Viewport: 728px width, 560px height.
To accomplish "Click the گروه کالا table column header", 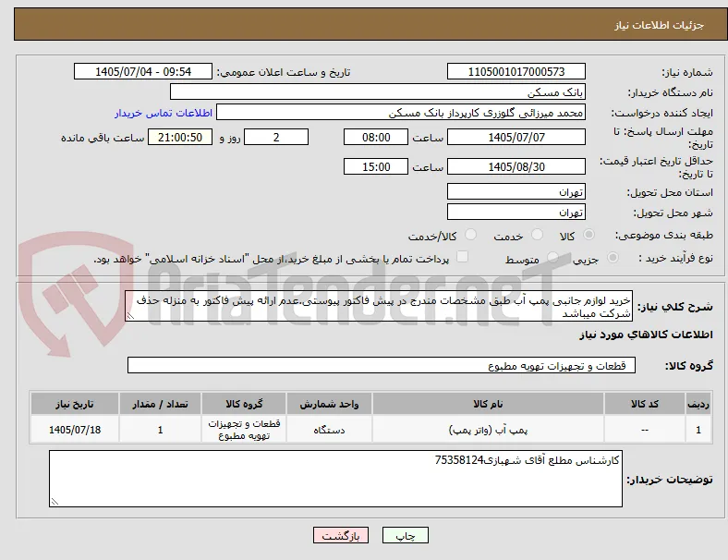I will tap(244, 404).
